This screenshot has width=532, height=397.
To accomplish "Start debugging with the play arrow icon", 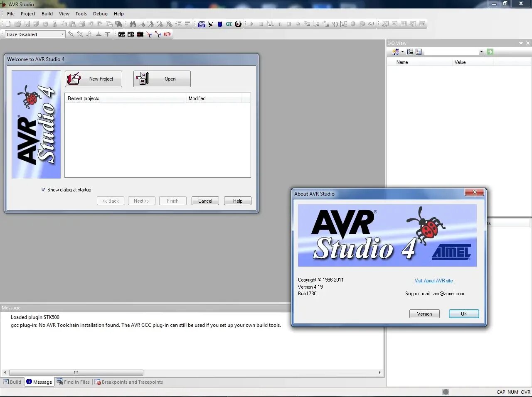I will point(252,24).
